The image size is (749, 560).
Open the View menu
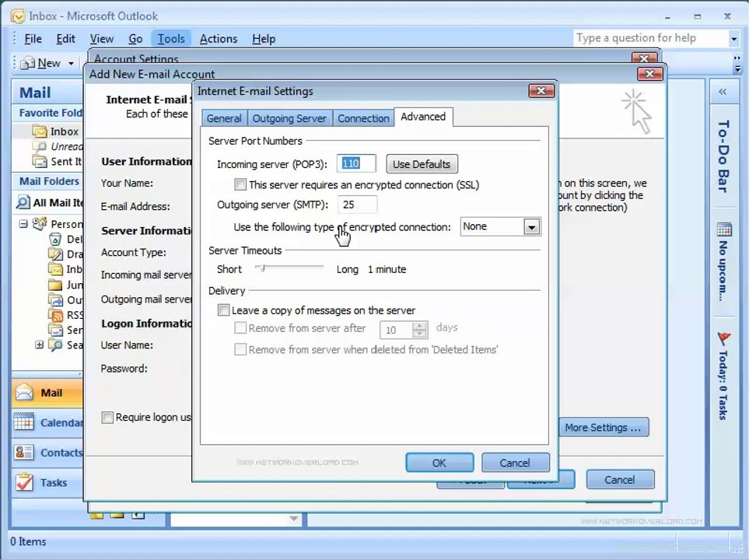point(102,39)
